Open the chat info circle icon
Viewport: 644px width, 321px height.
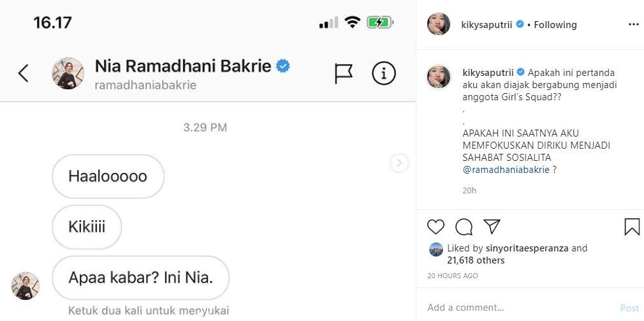point(384,73)
